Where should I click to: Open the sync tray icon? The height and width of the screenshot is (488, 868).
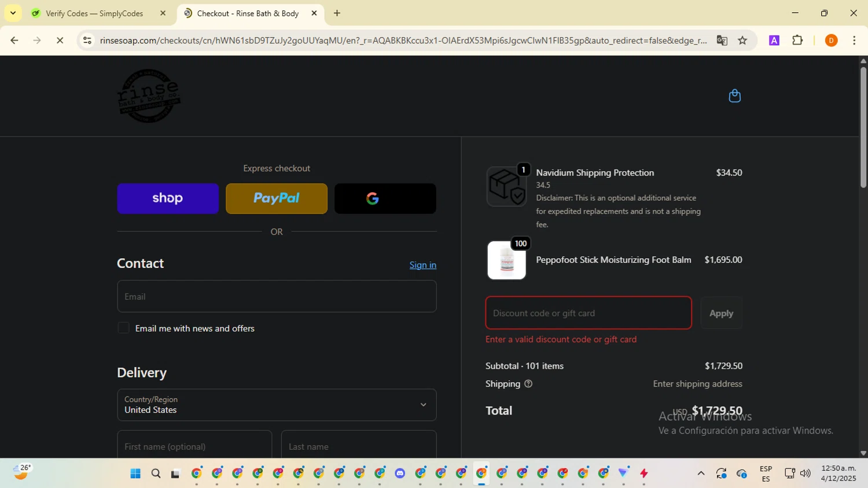[721, 474]
